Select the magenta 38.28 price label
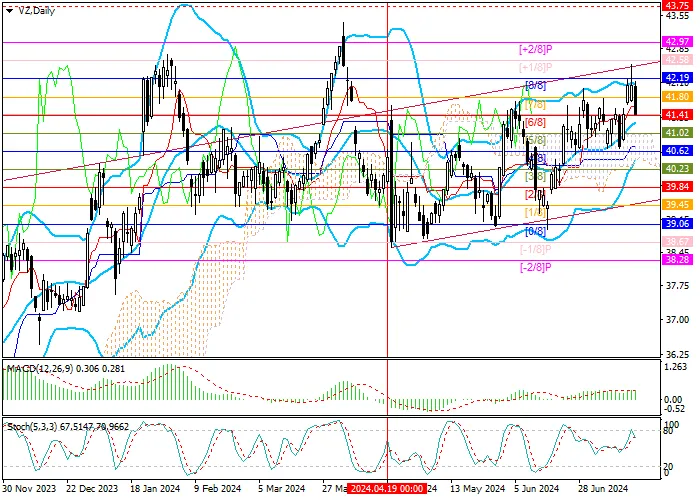Viewport: 700px width, 500px height. (x=677, y=259)
